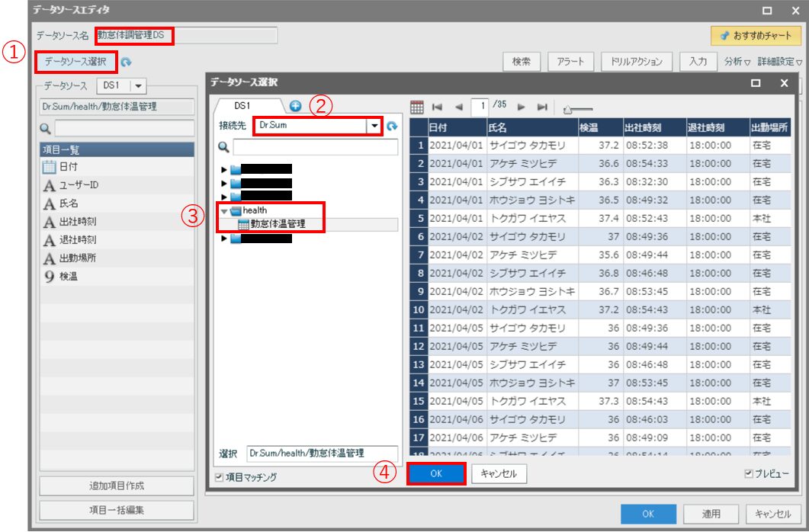Toggle the プレビュー checkbox

(749, 474)
